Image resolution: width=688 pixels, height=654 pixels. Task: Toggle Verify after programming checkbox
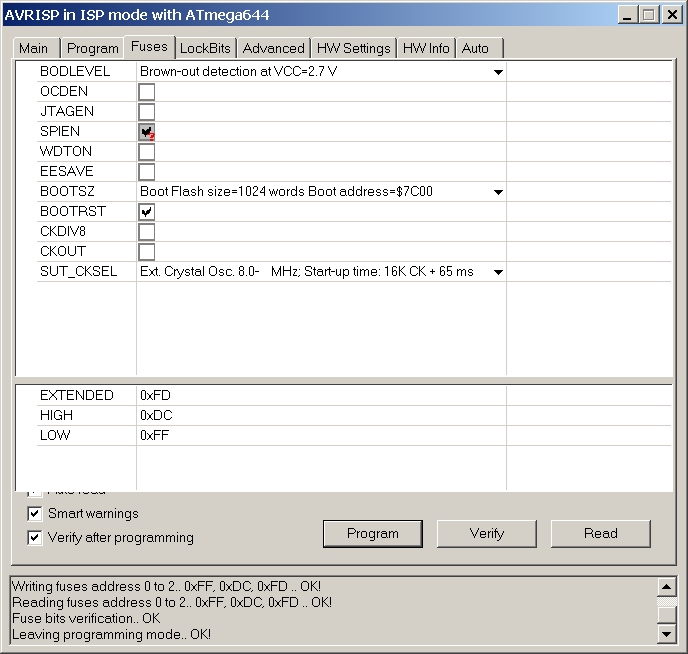pyautogui.click(x=35, y=538)
